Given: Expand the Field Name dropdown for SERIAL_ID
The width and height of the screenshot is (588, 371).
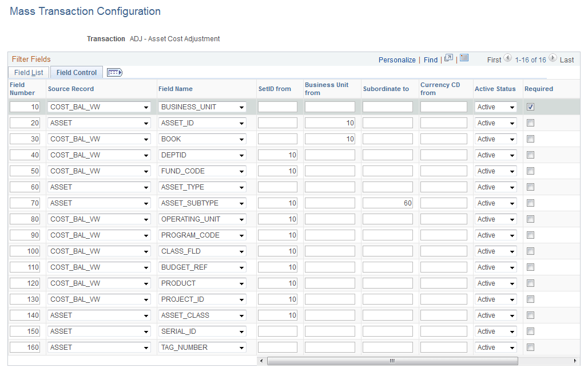Looking at the screenshot, I should click(243, 331).
